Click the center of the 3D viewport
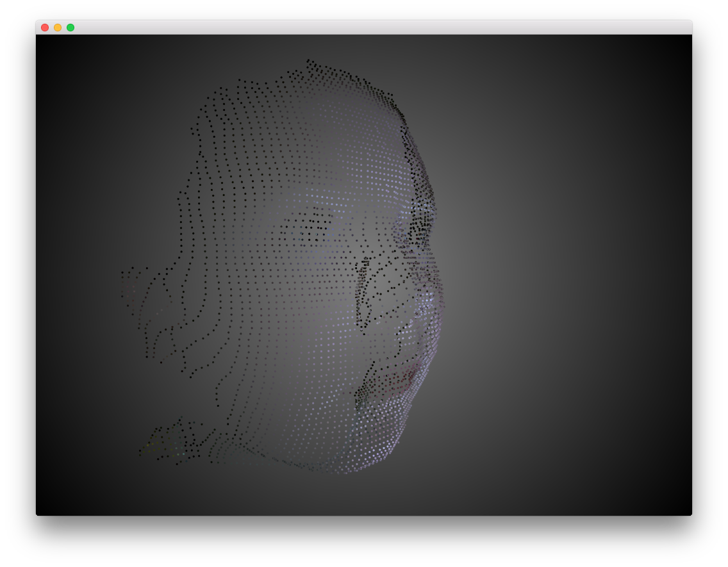This screenshot has width=728, height=567. (x=364, y=279)
